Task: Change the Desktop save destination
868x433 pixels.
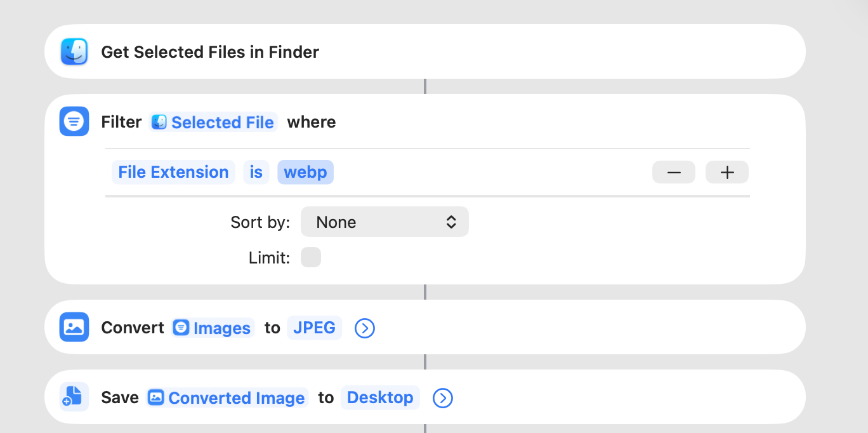Action: tap(380, 397)
